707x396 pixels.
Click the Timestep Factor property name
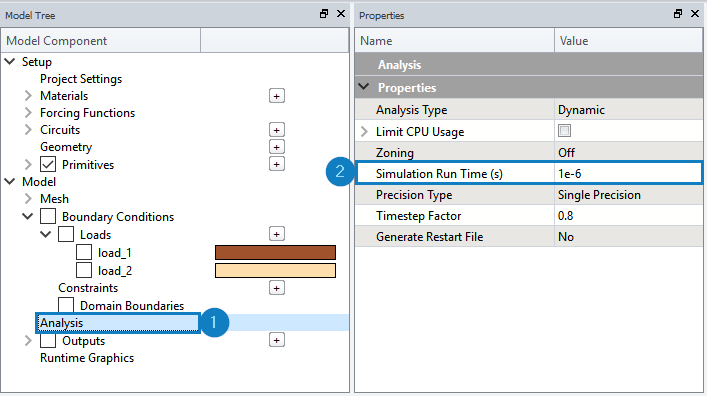[418, 216]
